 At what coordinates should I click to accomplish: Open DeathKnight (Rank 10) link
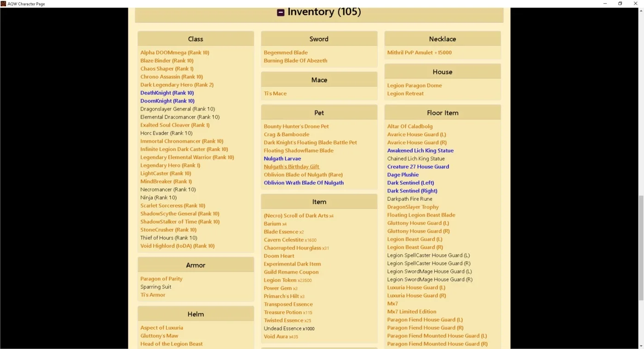[x=167, y=93]
